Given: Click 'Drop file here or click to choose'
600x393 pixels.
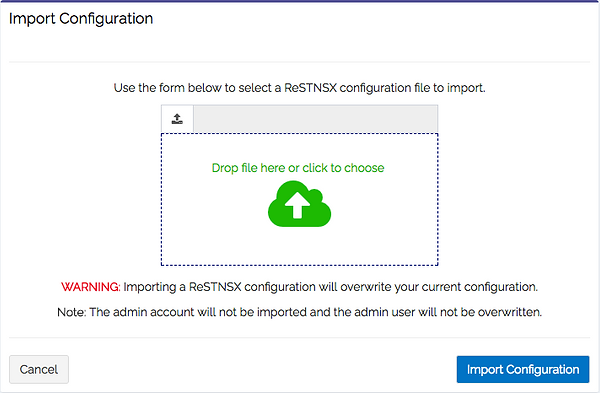Looking at the screenshot, I should (x=298, y=168).
